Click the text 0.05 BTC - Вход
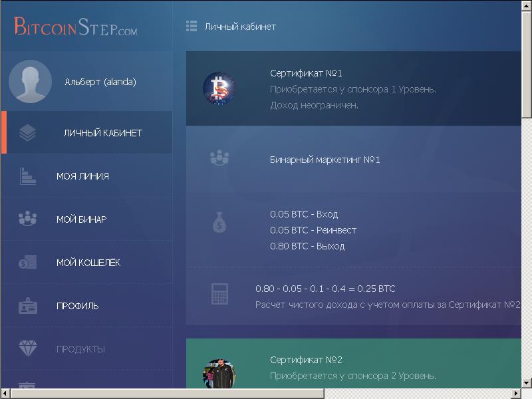 click(304, 214)
